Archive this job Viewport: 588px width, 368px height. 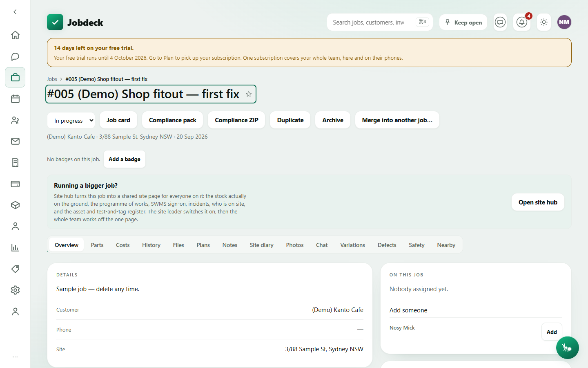(x=333, y=120)
